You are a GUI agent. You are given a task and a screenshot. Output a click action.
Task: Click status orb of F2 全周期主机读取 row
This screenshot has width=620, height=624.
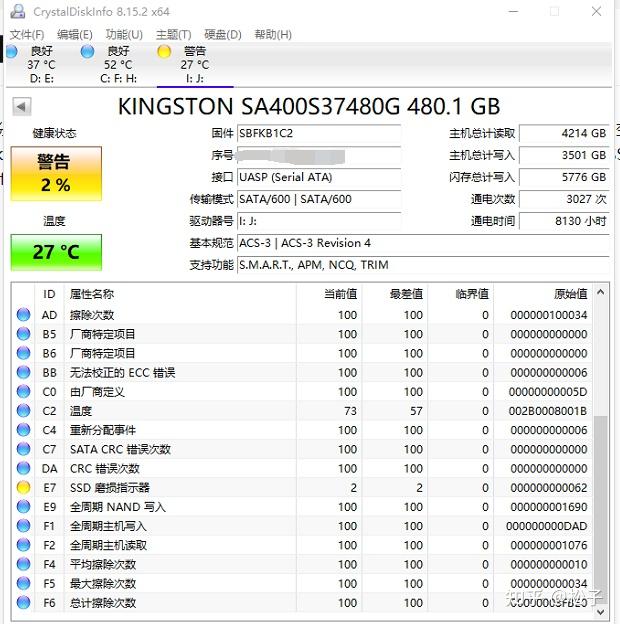click(23, 545)
